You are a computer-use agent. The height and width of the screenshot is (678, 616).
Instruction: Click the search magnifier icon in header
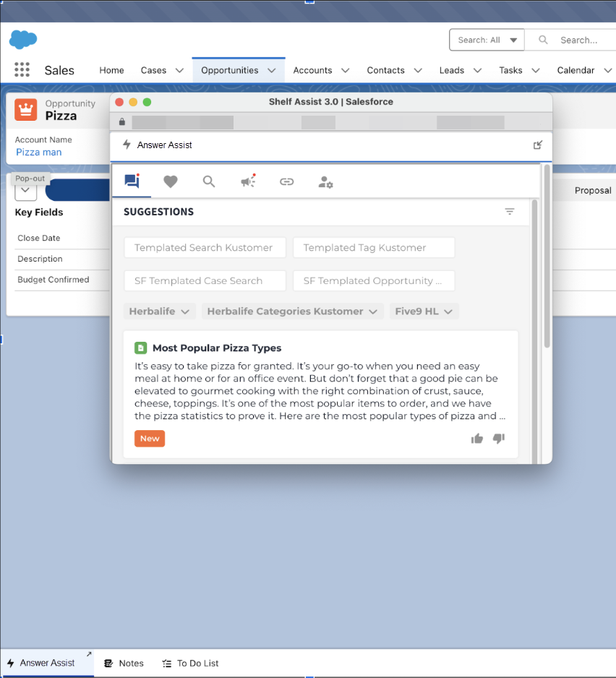coord(543,40)
